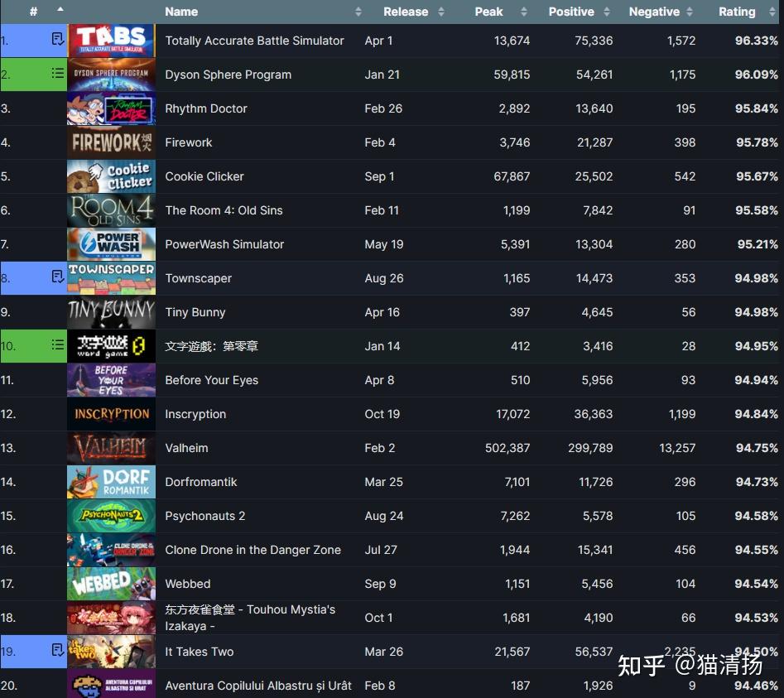Click the owned-game icon beside It Takes Two
The image size is (784, 698).
58,651
